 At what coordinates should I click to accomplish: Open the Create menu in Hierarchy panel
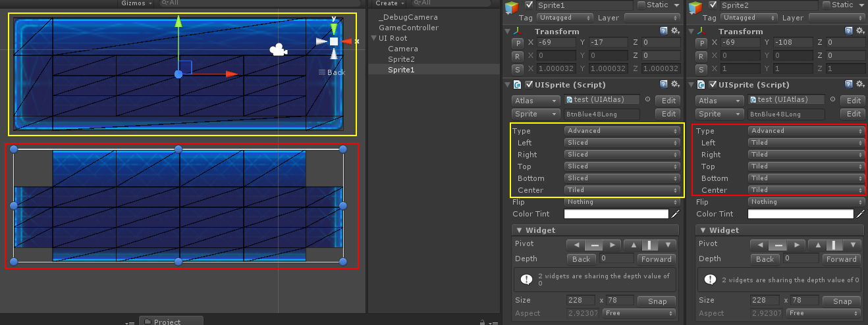click(x=389, y=3)
